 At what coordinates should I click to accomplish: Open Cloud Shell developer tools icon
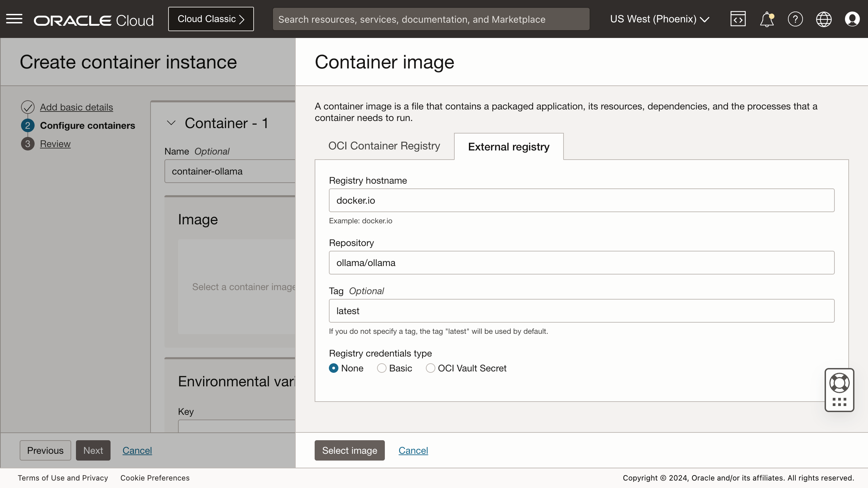[738, 19]
